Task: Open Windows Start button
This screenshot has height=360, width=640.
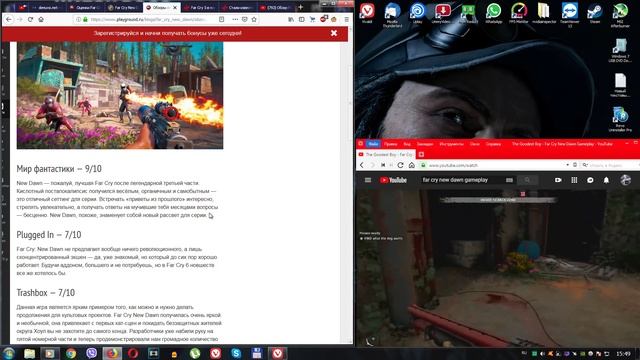Action: click(8, 353)
